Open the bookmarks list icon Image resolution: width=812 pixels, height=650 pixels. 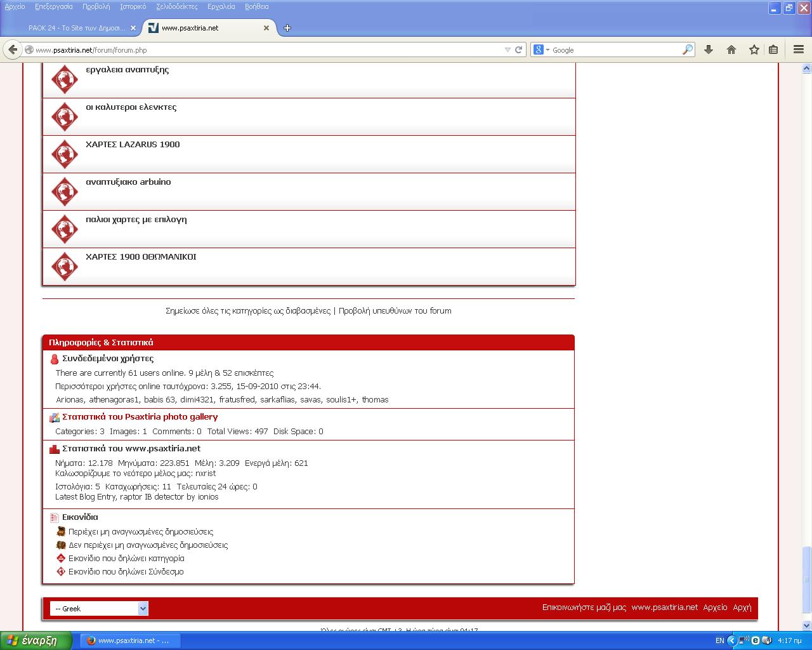point(773,50)
